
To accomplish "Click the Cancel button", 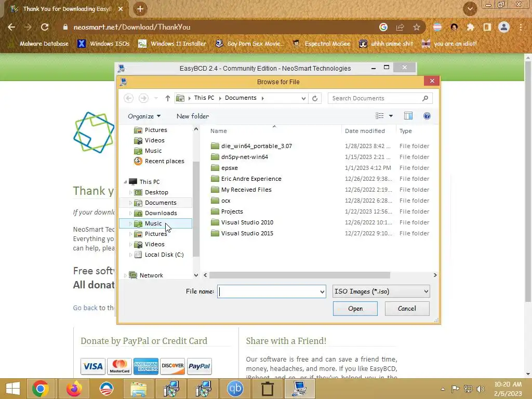I will tap(407, 309).
